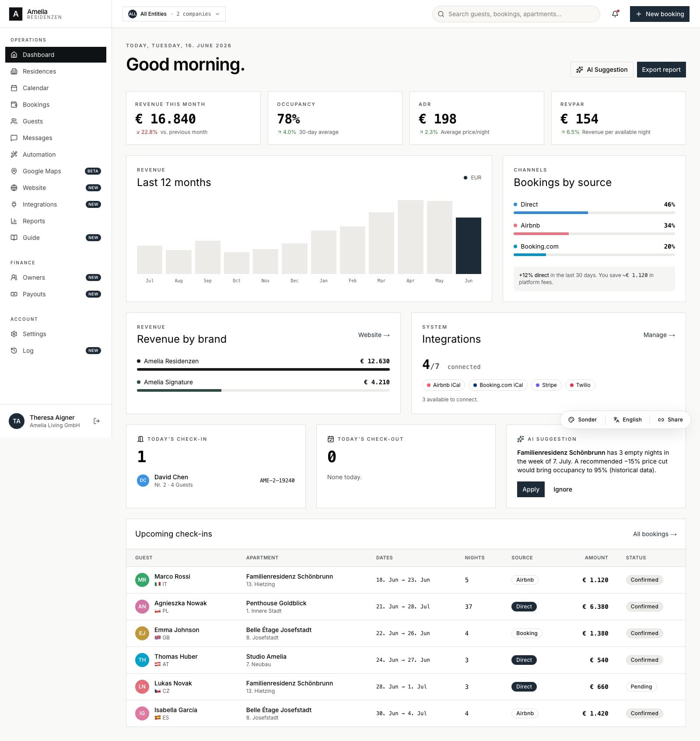Click the Google Maps pin icon
The width and height of the screenshot is (700, 741).
[14, 171]
